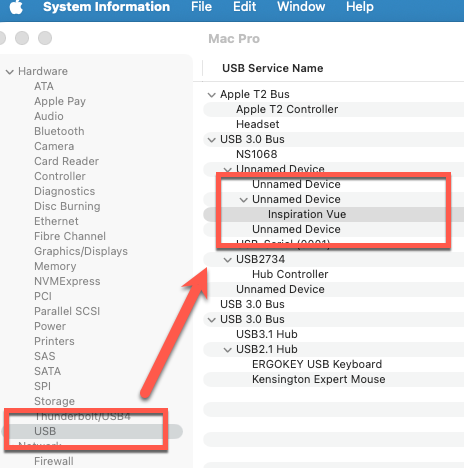Viewport: 464px width, 468px height.
Task: Select Disc Burning in the sidebar
Action: 67,206
